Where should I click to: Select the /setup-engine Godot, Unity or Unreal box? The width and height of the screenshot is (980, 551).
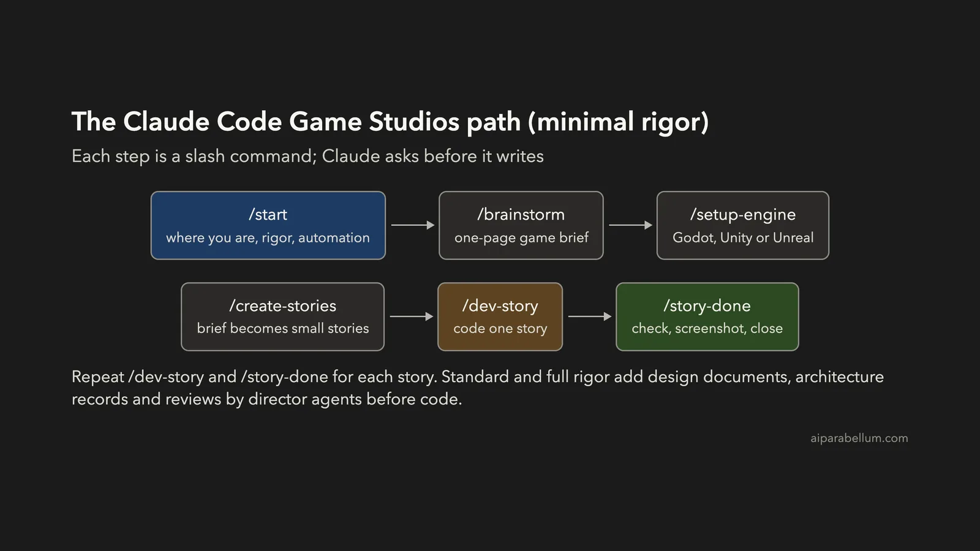click(743, 225)
